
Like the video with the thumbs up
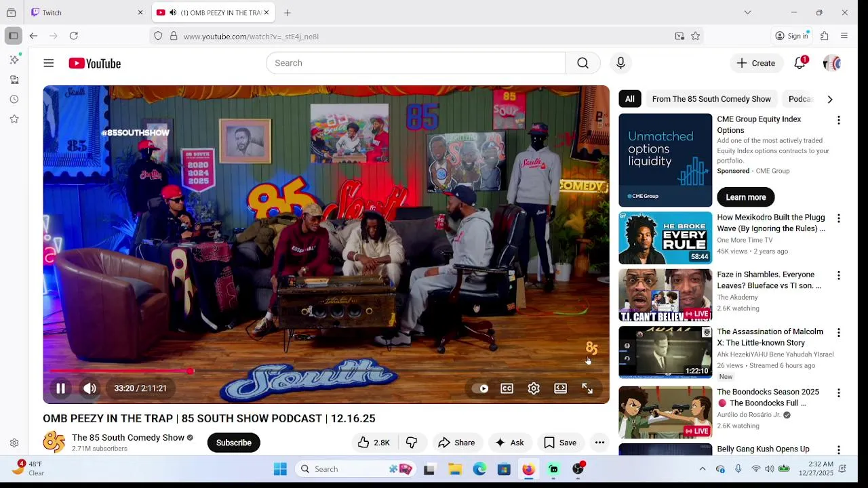click(374, 443)
